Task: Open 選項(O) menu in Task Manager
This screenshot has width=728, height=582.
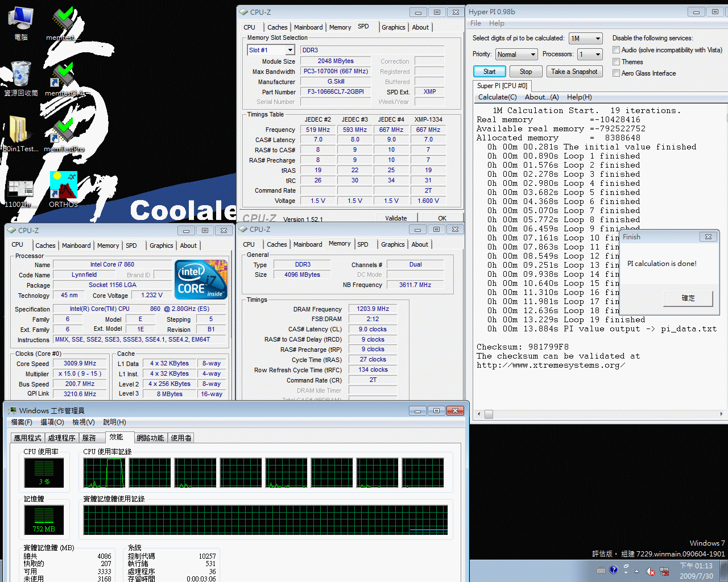Action: (x=52, y=422)
